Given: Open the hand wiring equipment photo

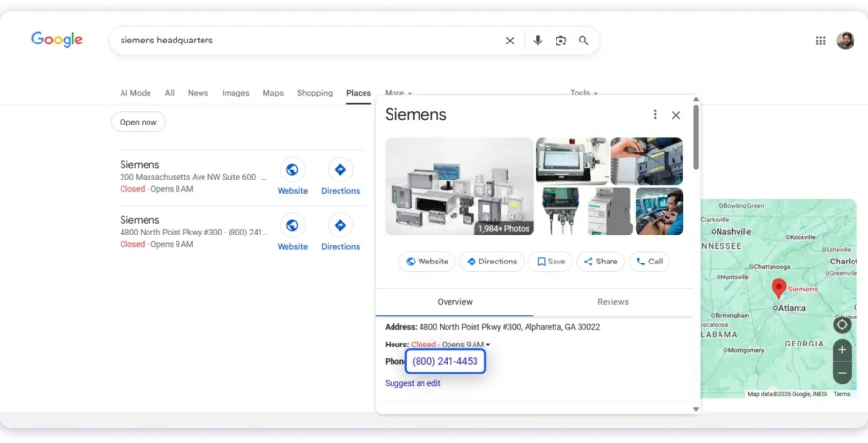Looking at the screenshot, I should tap(646, 161).
